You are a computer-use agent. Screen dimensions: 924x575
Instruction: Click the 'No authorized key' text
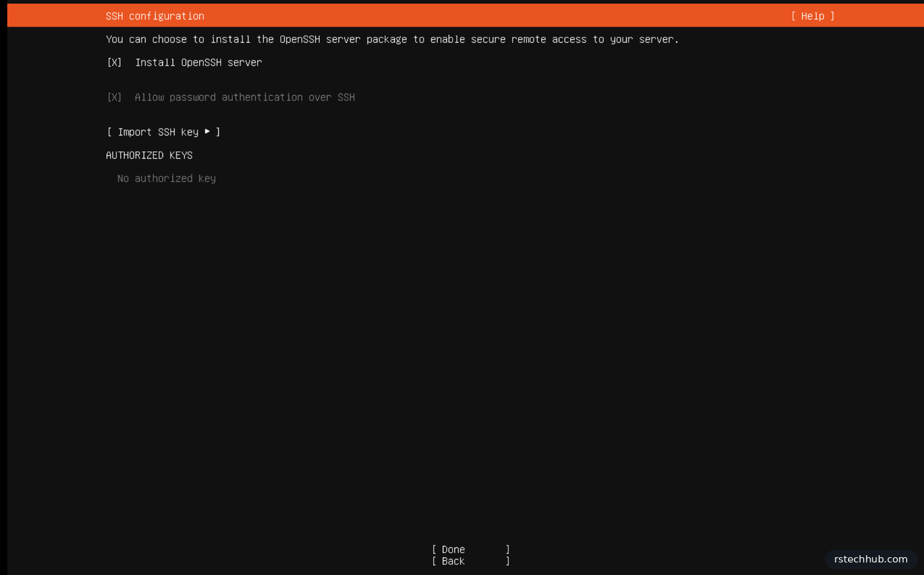point(166,178)
